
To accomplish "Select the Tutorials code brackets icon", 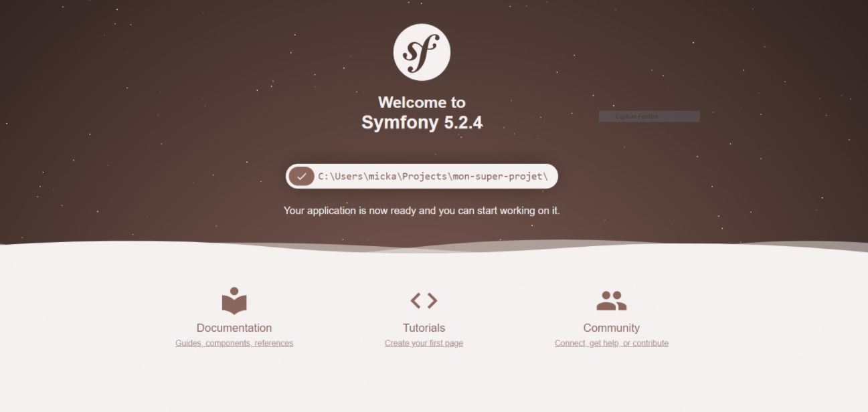I will [x=424, y=301].
